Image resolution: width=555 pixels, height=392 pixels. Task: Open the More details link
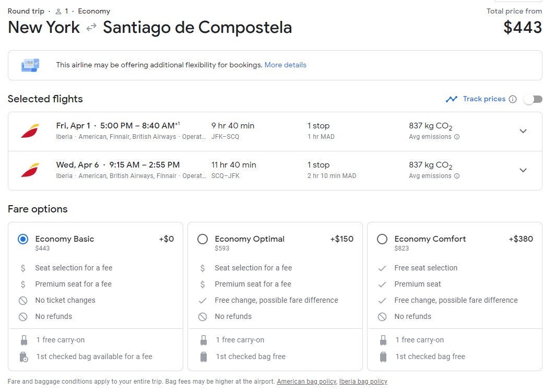pyautogui.click(x=285, y=65)
